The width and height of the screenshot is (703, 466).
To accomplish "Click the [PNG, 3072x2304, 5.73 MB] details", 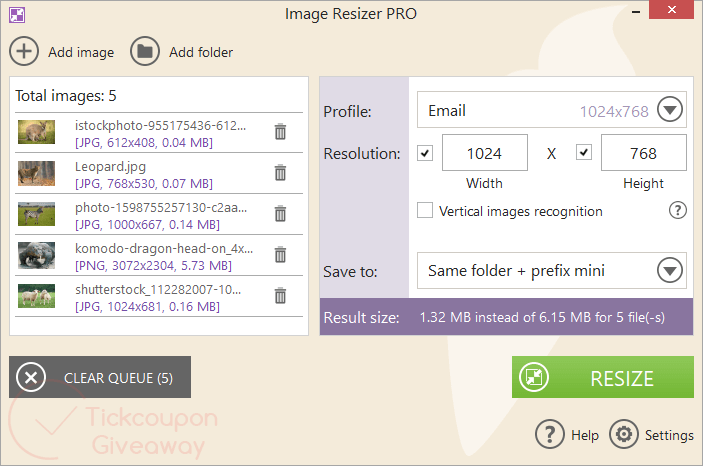I will (x=153, y=266).
